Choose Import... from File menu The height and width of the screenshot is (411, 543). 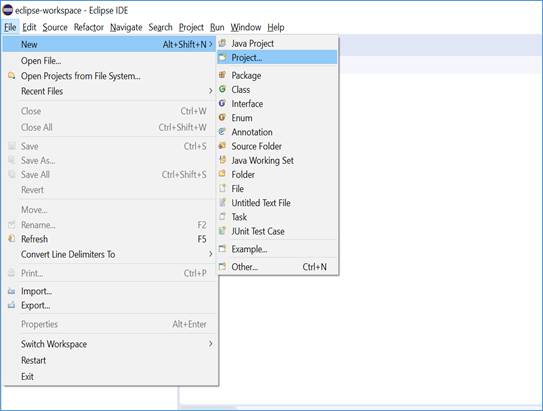click(x=109, y=291)
